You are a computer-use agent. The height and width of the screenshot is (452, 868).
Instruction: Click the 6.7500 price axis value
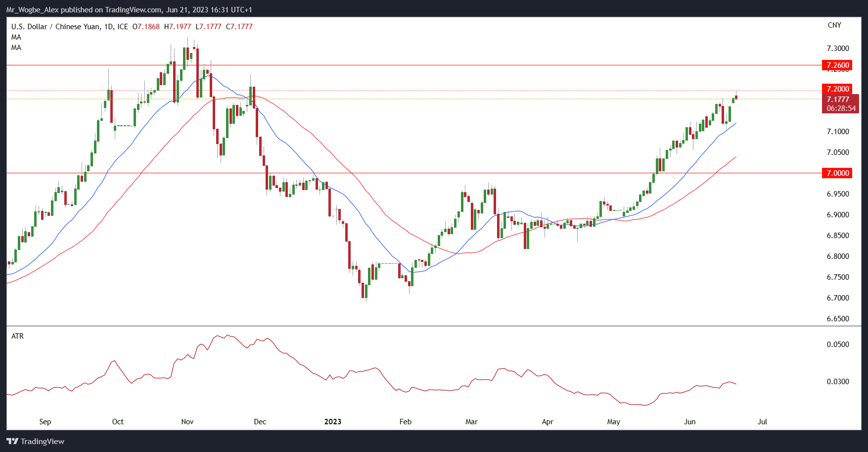click(x=838, y=277)
